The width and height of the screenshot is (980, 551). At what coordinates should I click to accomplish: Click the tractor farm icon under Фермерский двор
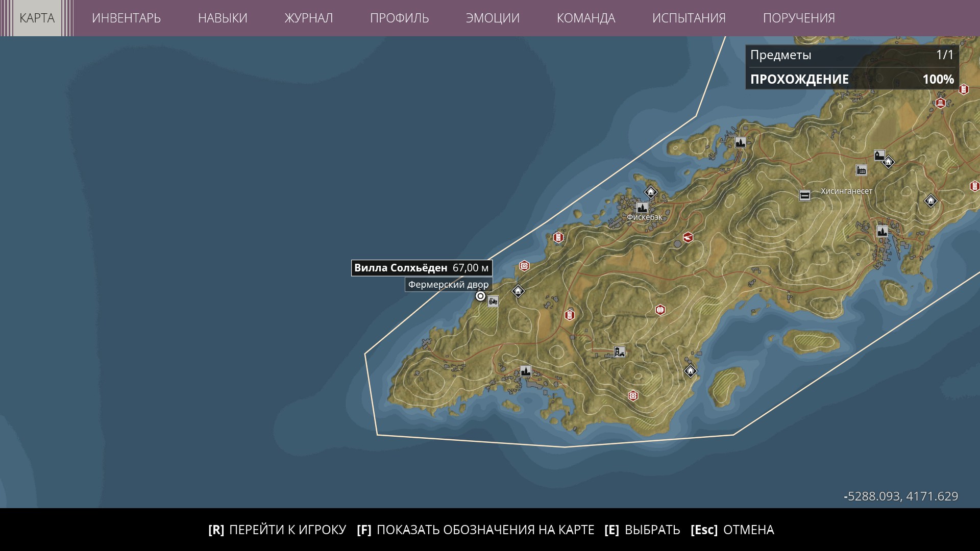493,301
